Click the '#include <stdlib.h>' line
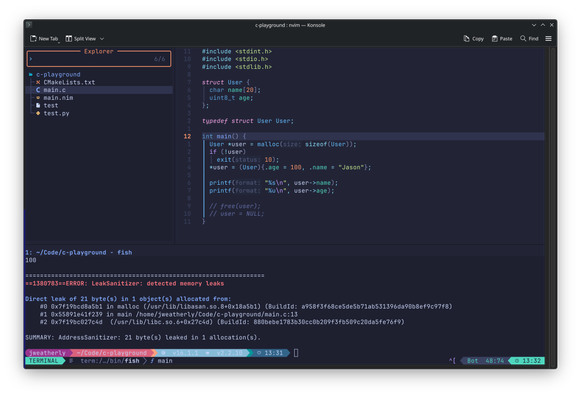The width and height of the screenshot is (581, 397). tap(237, 67)
